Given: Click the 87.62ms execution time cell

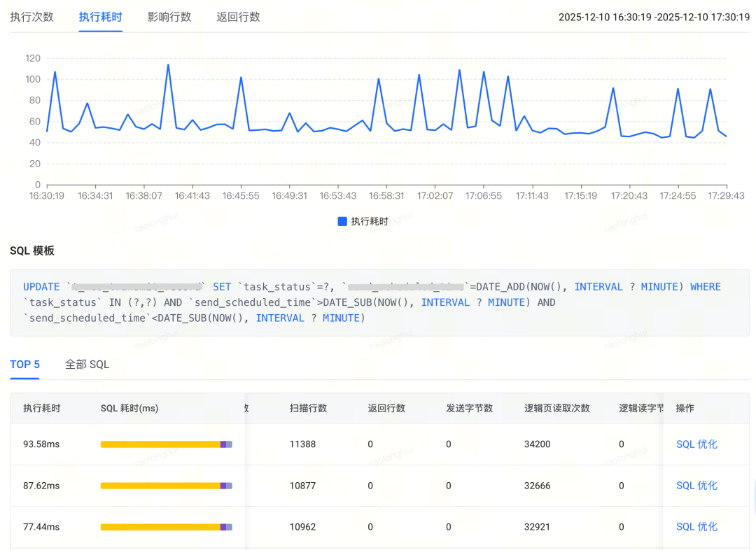Looking at the screenshot, I should (x=41, y=486).
